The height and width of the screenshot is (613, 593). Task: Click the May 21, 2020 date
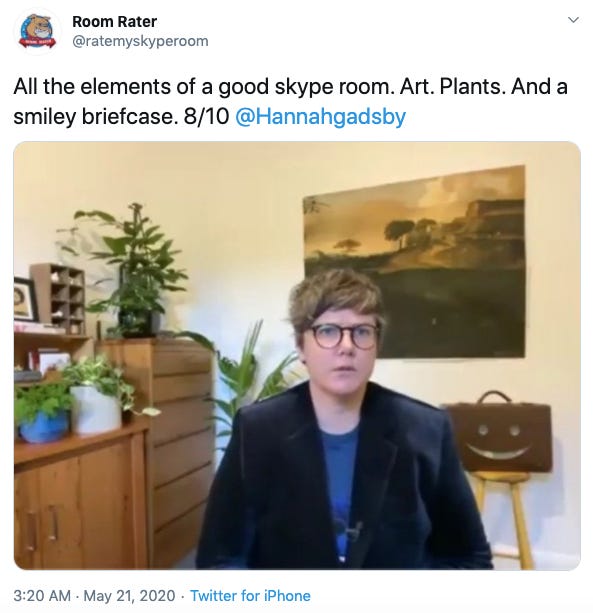click(129, 596)
